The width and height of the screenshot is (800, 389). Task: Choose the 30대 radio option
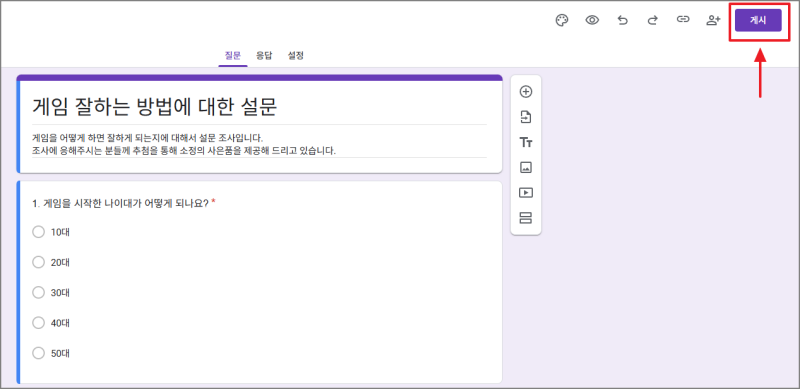click(39, 293)
